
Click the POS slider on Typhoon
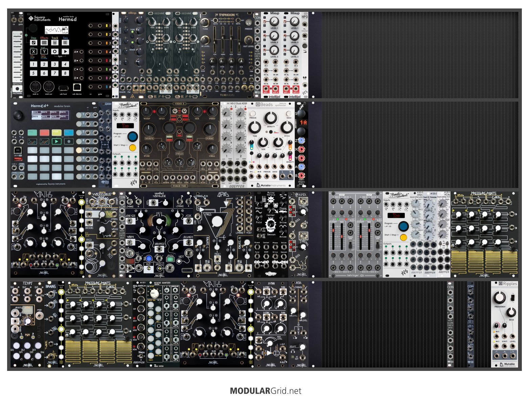coord(215,40)
